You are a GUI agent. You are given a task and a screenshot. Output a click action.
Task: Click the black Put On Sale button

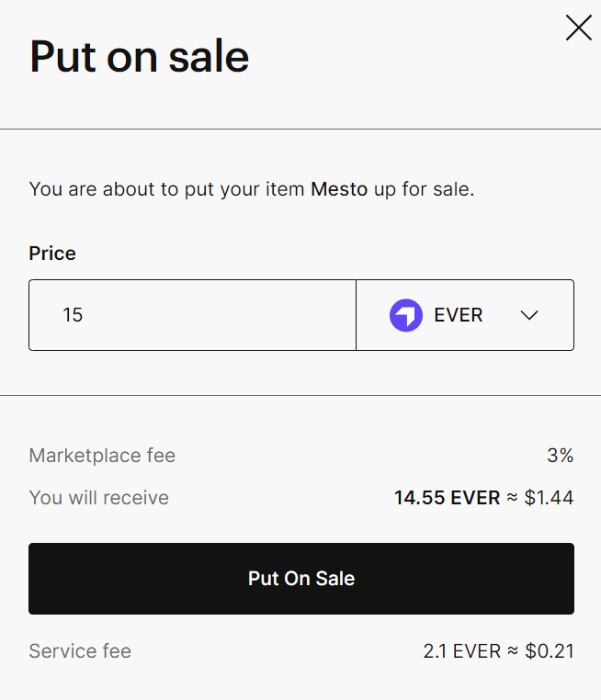301,579
